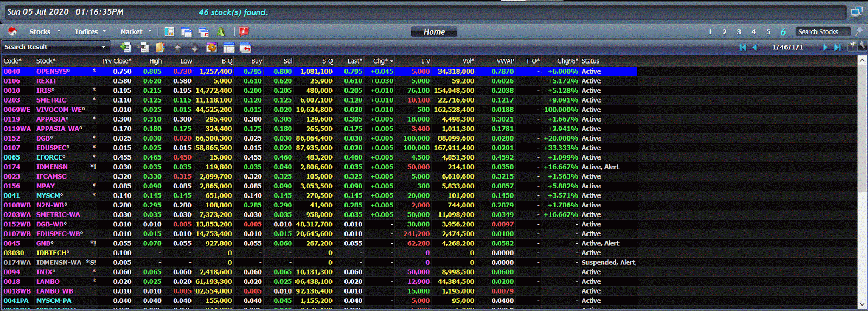The width and height of the screenshot is (868, 311).
Task: Sort by the Stock* column header
Action: pyautogui.click(x=67, y=61)
